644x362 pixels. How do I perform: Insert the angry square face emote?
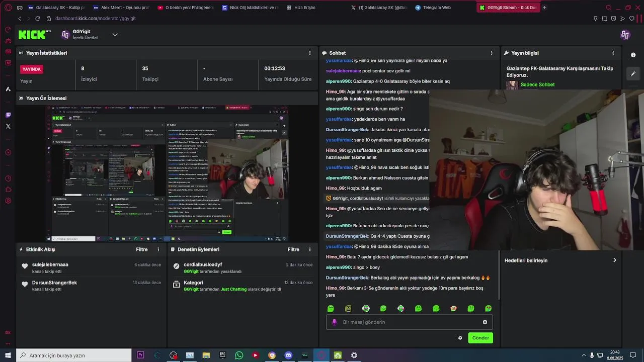[348, 308]
